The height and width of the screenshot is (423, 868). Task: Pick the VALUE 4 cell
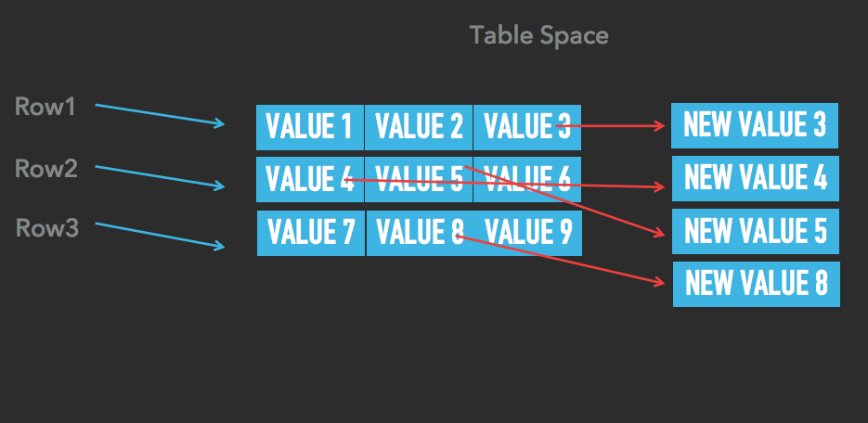(309, 179)
